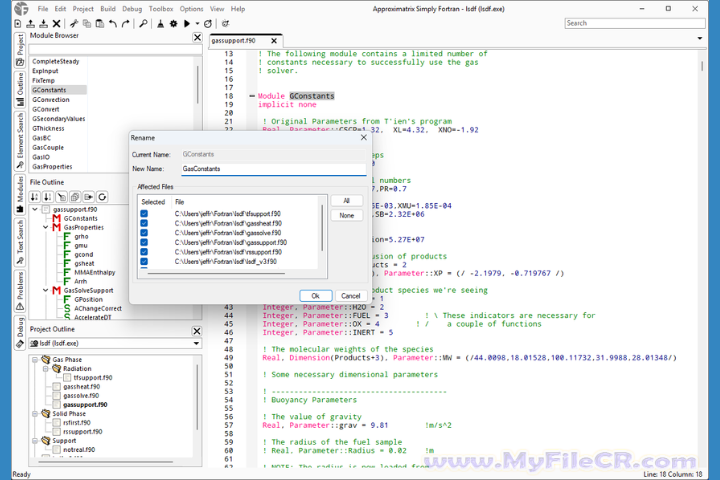Click the Debug bug toolbar icon

click(225, 23)
